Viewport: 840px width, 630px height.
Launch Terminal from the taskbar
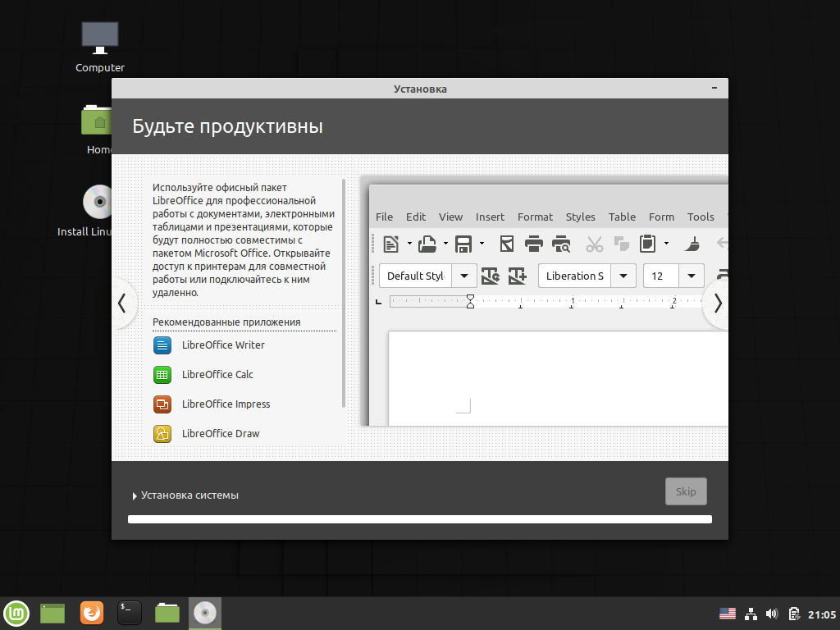click(x=129, y=613)
